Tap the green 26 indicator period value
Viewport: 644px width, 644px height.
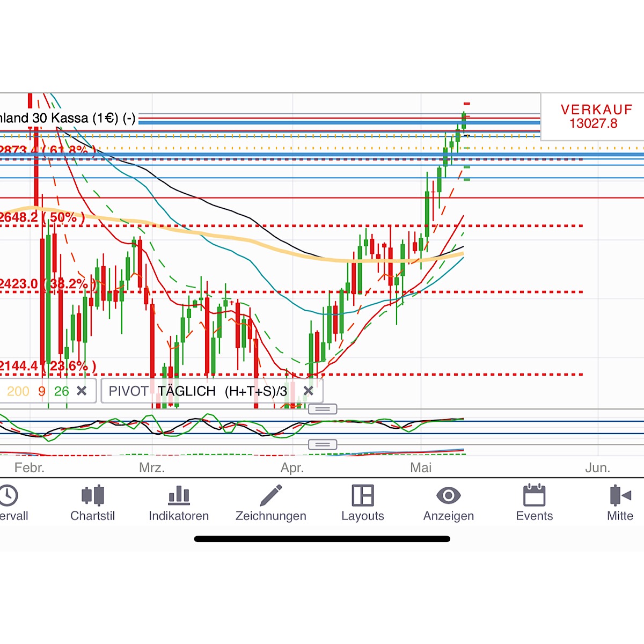pos(61,391)
